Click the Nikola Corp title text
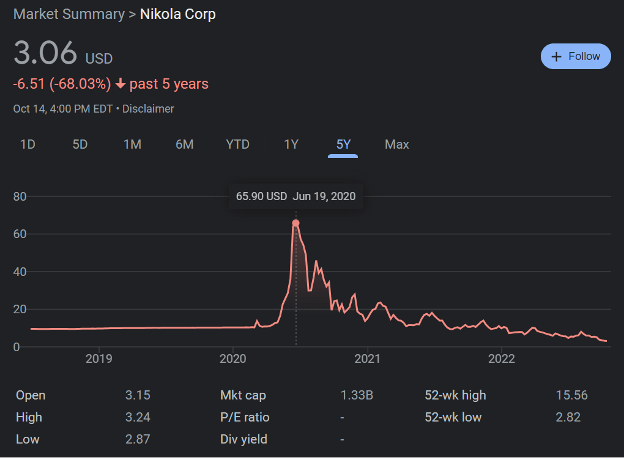Viewport: 624px width, 458px height. coord(177,14)
